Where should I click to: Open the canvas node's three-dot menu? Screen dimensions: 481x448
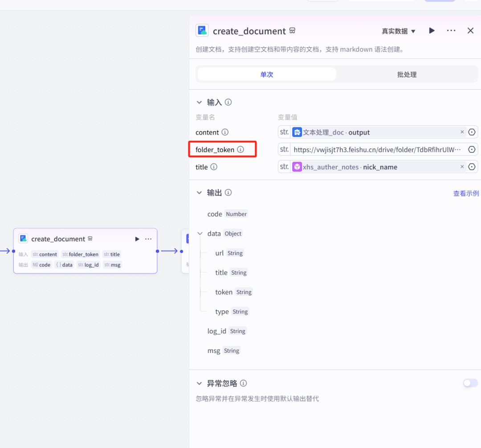148,239
